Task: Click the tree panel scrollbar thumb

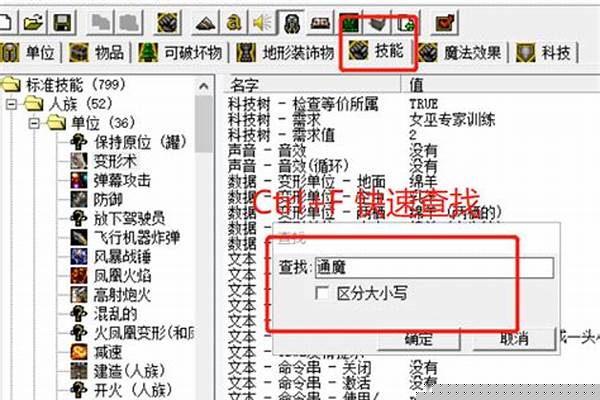Action: tap(204, 124)
